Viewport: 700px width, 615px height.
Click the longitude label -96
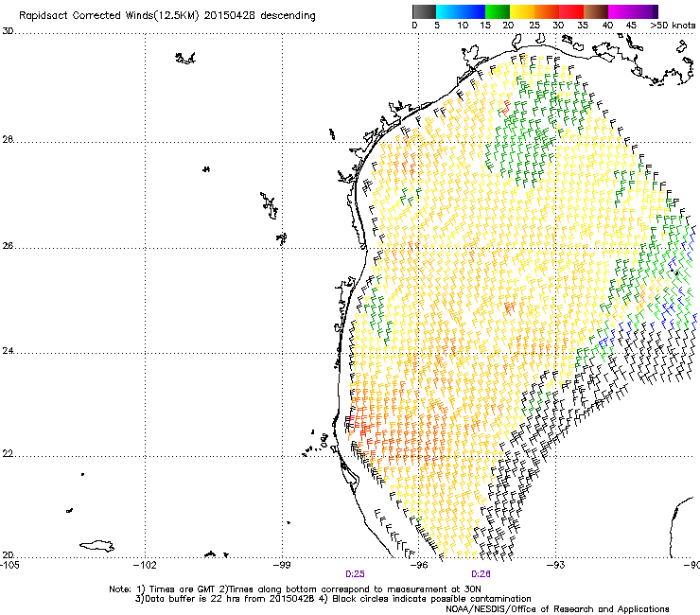click(418, 565)
